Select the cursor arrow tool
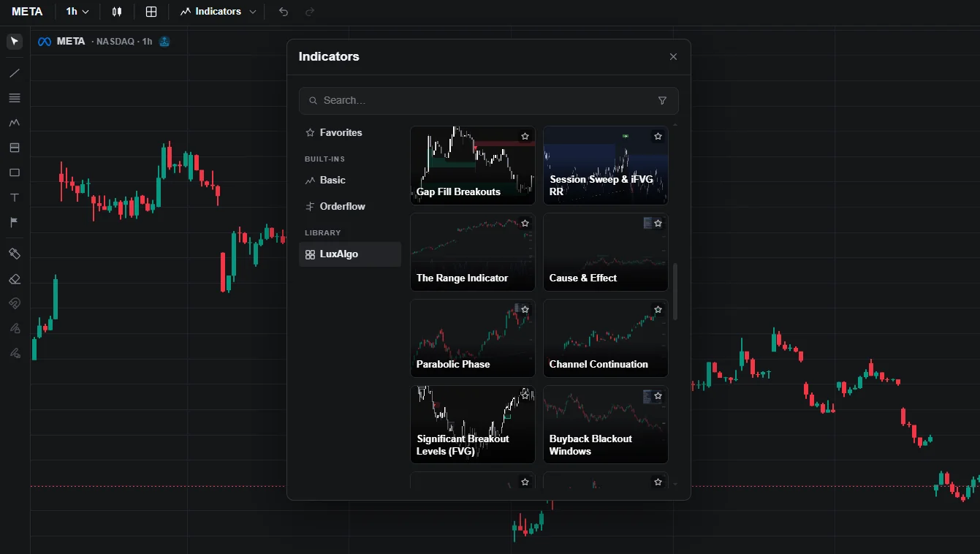 pyautogui.click(x=15, y=41)
